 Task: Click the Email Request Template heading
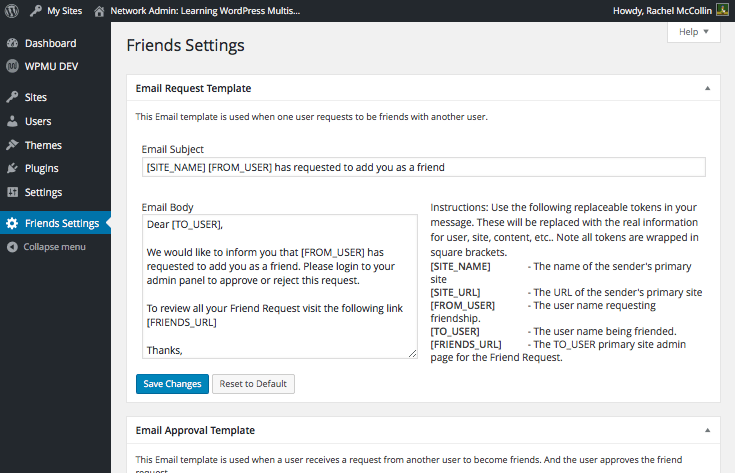tap(193, 88)
